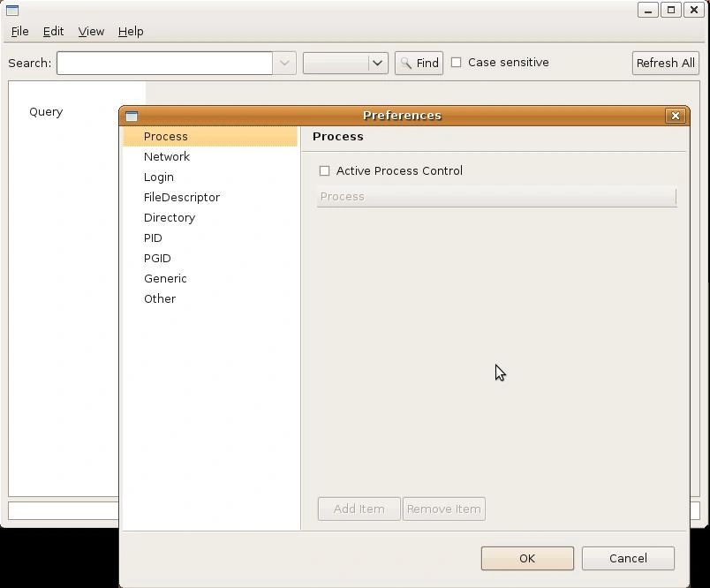Confirm preferences with OK button

pos(527,558)
